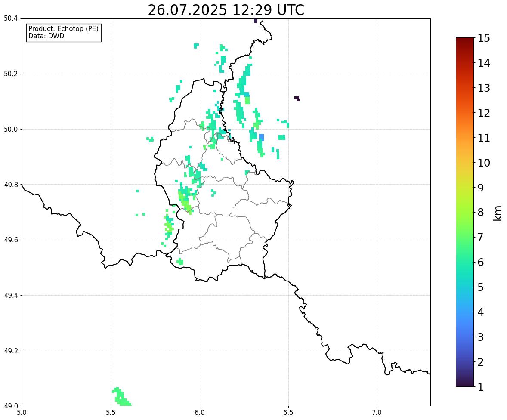Viewport: 507px width, 420px height.
Task: Click the dark red top of the colorbar
Action: [465, 40]
